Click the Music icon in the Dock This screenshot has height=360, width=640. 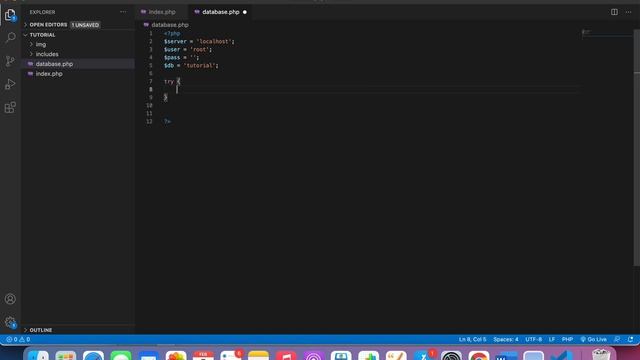[286, 356]
